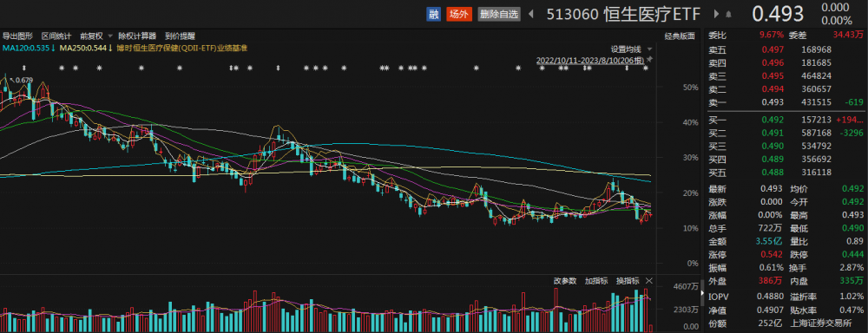Viewport: 868px width, 333px height.
Task: Click 删除自选 button
Action: pos(499,15)
